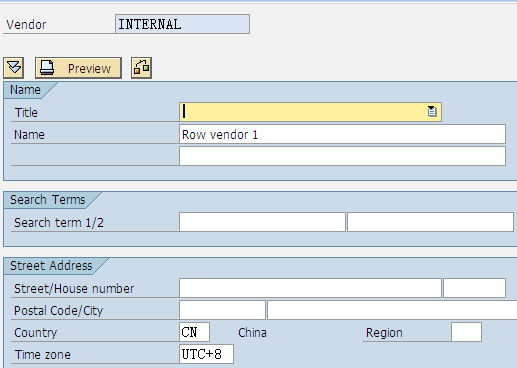This screenshot has width=517, height=368.
Task: Select the second blank name line field
Action: point(342,156)
